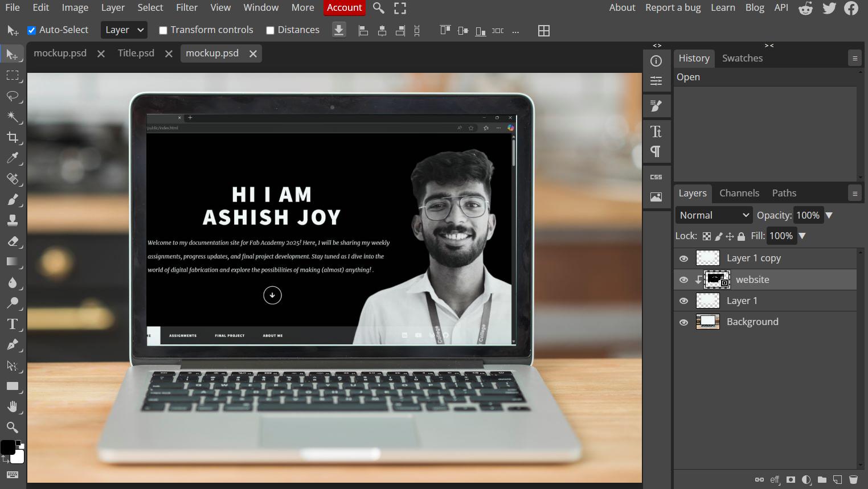Open the Character panel icon
Viewport: 868px width, 489px height.
click(656, 132)
